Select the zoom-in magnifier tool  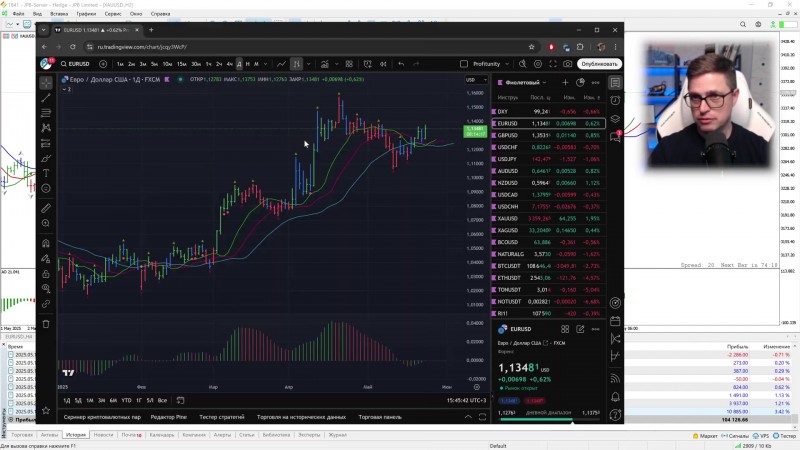pyautogui.click(x=46, y=223)
